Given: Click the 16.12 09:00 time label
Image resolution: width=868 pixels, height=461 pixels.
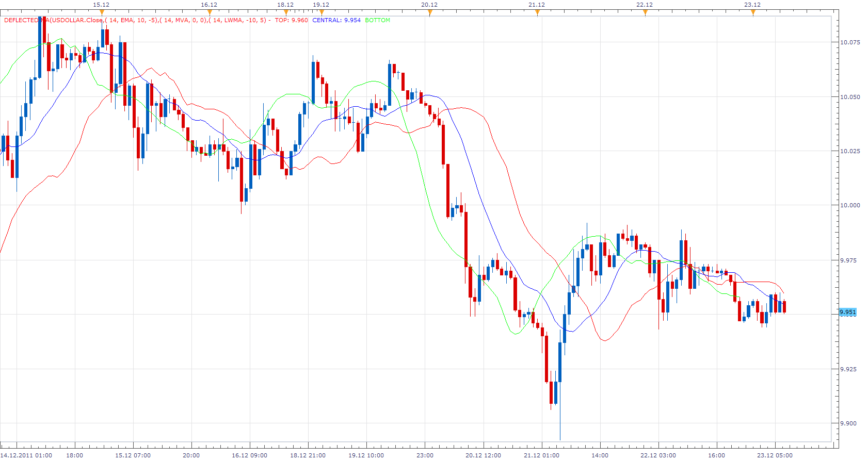Looking at the screenshot, I should pyautogui.click(x=250, y=455).
